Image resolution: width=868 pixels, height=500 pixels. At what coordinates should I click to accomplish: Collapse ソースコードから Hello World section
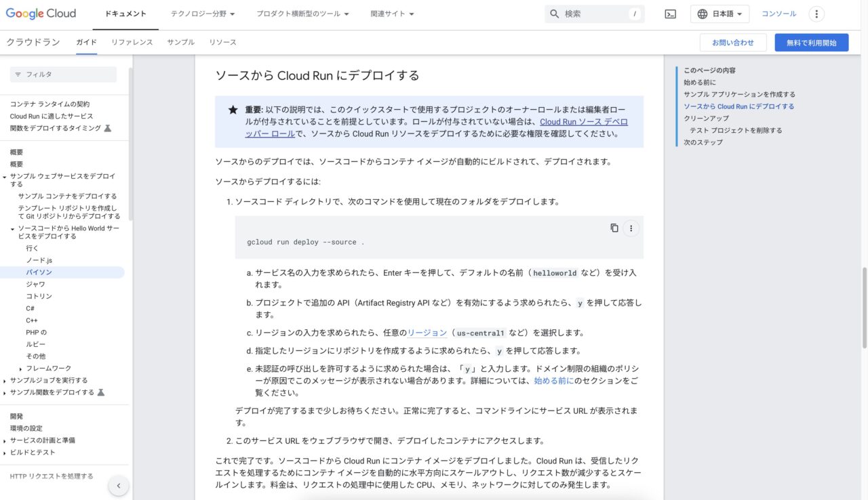(13, 229)
